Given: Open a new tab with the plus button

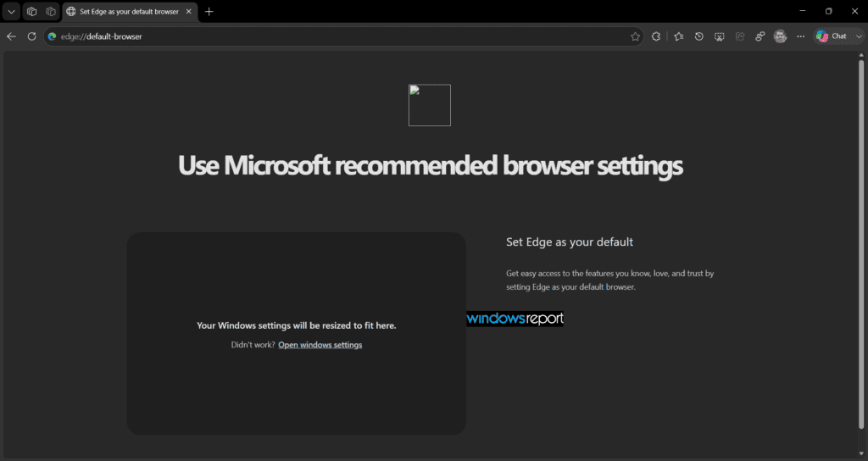Looking at the screenshot, I should coord(209,12).
